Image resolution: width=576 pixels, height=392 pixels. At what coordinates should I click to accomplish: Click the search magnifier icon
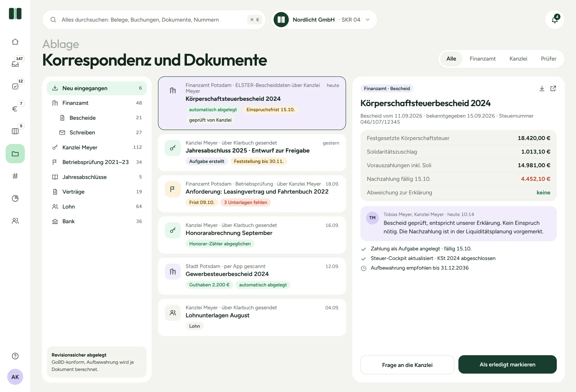(53, 20)
